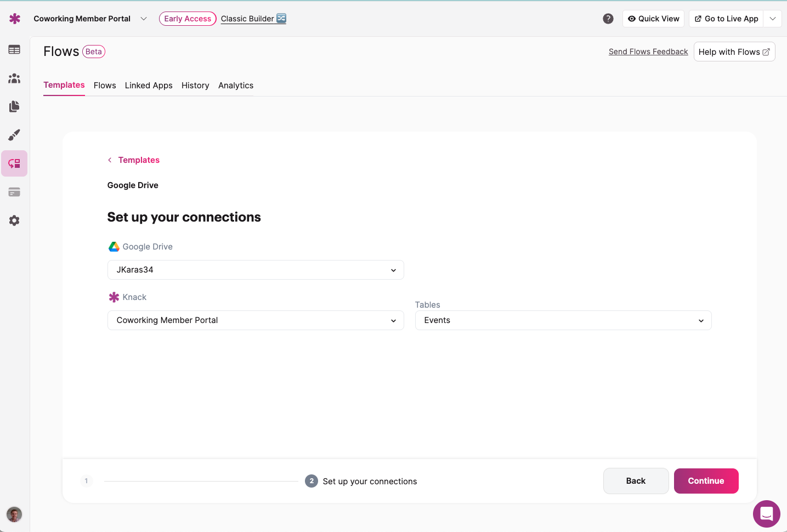Open the Data tables sidebar icon
This screenshot has height=532, width=787.
click(14, 50)
